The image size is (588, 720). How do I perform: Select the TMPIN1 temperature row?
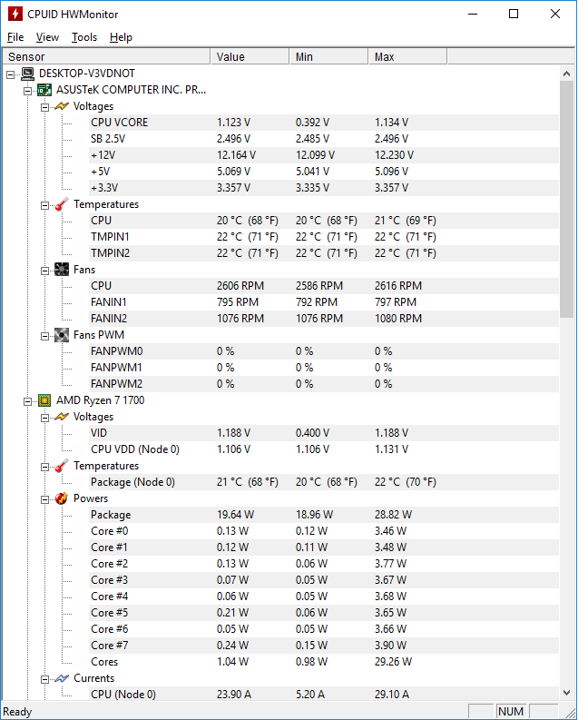324,237
